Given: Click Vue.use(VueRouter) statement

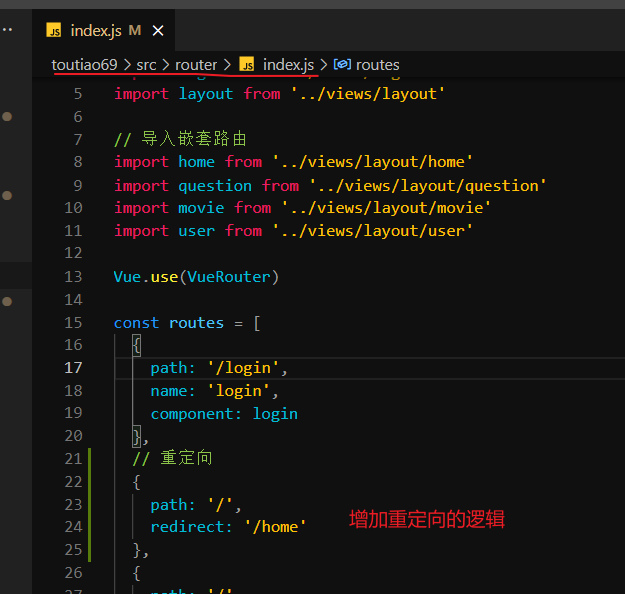Looking at the screenshot, I should (x=196, y=277).
